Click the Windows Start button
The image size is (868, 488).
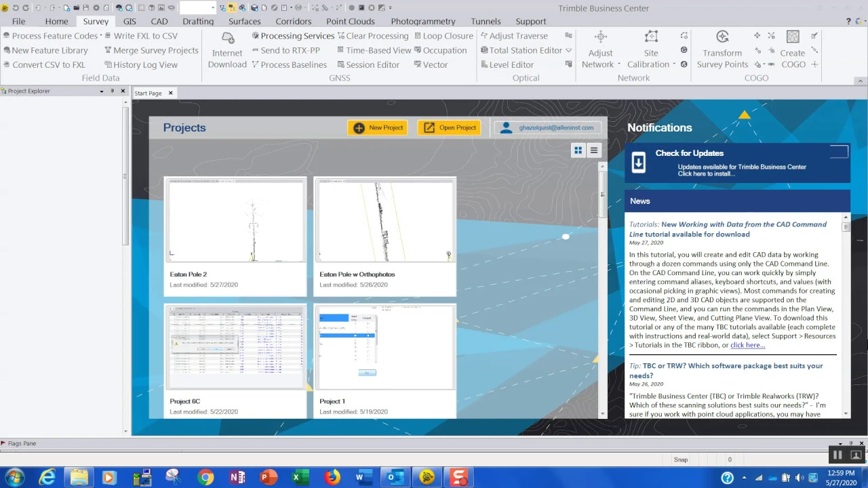(14, 478)
